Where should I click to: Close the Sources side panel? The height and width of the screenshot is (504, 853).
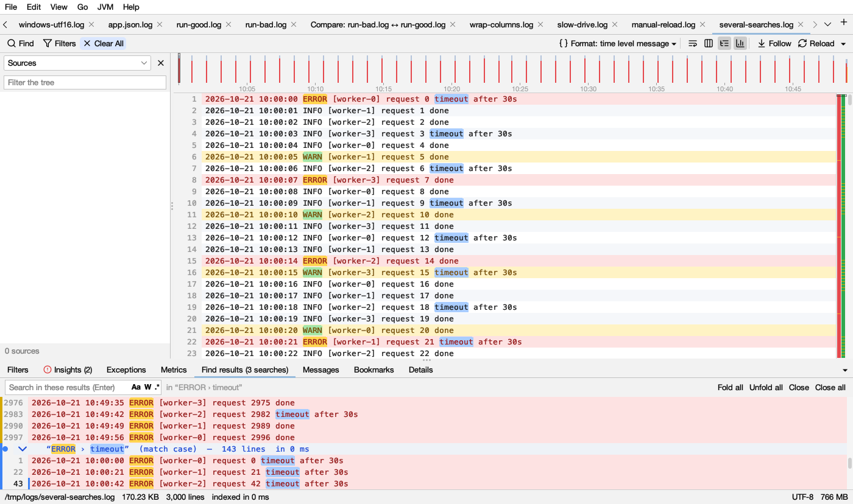click(x=161, y=63)
